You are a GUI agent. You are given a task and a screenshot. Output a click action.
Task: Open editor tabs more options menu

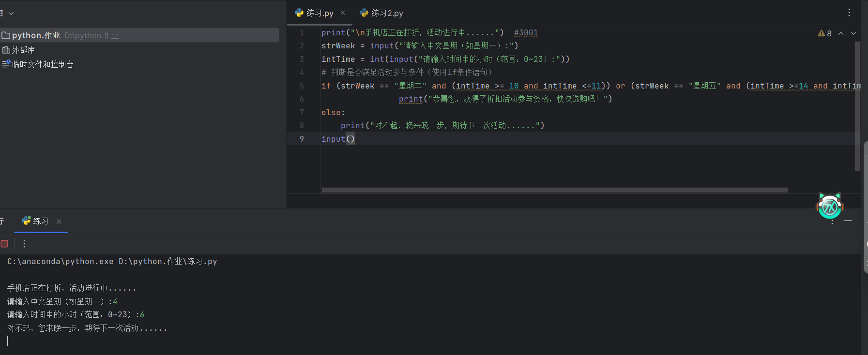849,13
